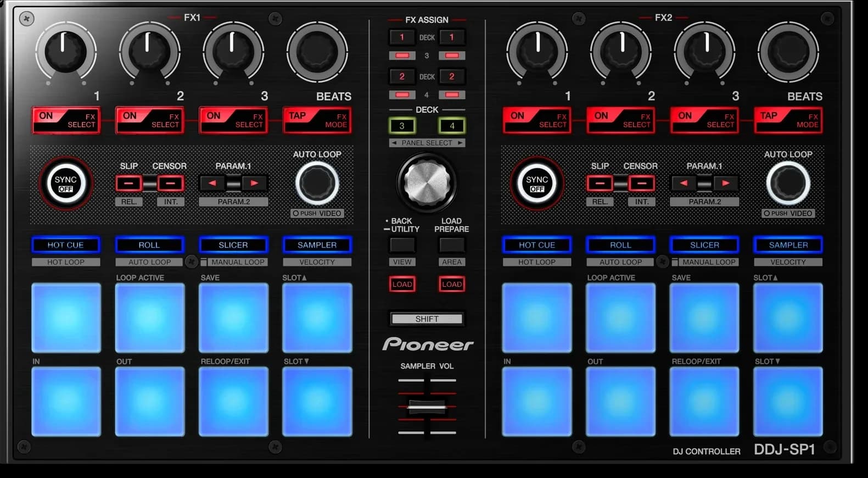Enable SLIP on the right deck
The width and height of the screenshot is (868, 478).
[600, 184]
